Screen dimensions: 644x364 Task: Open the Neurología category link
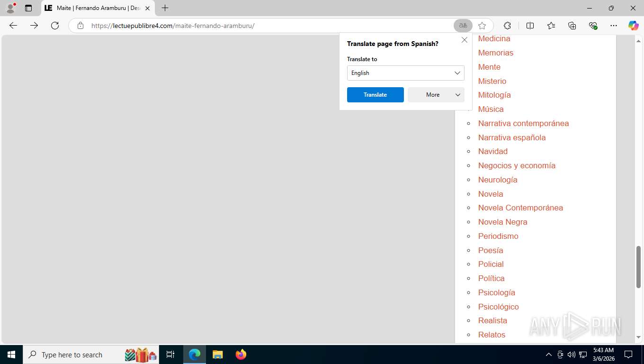pyautogui.click(x=498, y=180)
